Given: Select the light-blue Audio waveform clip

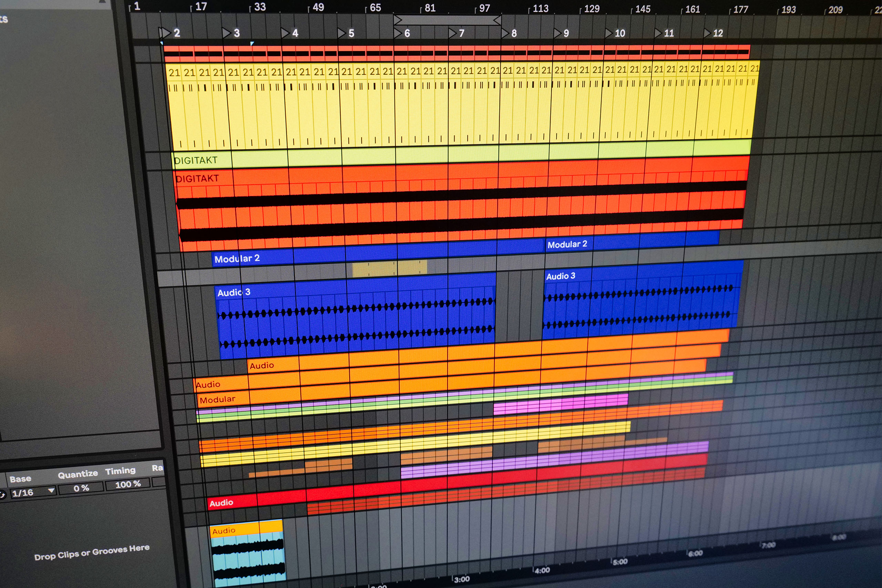Looking at the screenshot, I should (x=247, y=554).
